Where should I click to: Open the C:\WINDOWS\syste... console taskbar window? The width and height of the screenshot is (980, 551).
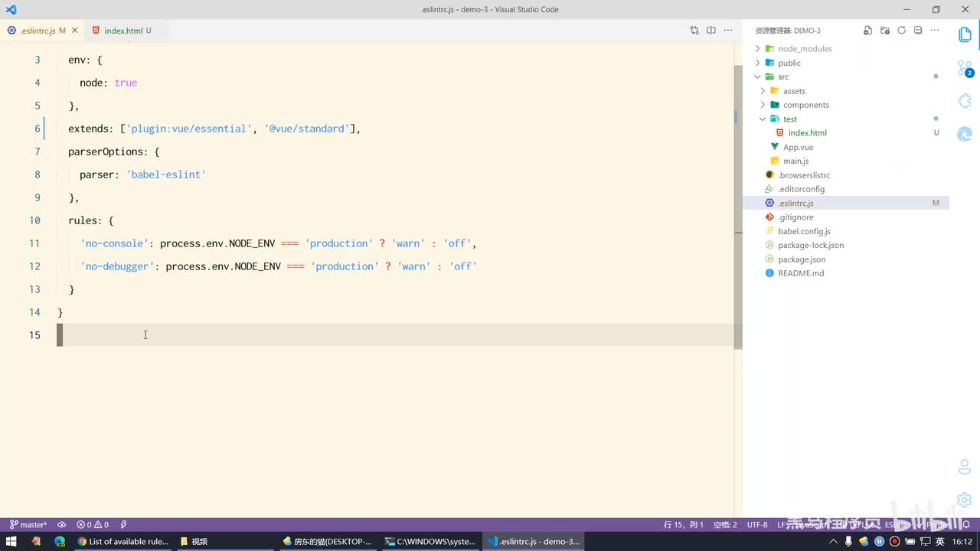(430, 541)
